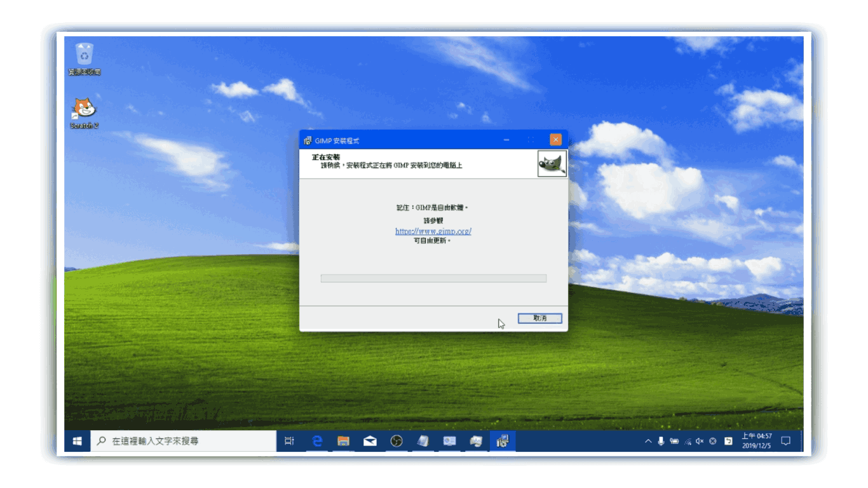Open File Explorer from taskbar
868x488 pixels.
click(344, 441)
